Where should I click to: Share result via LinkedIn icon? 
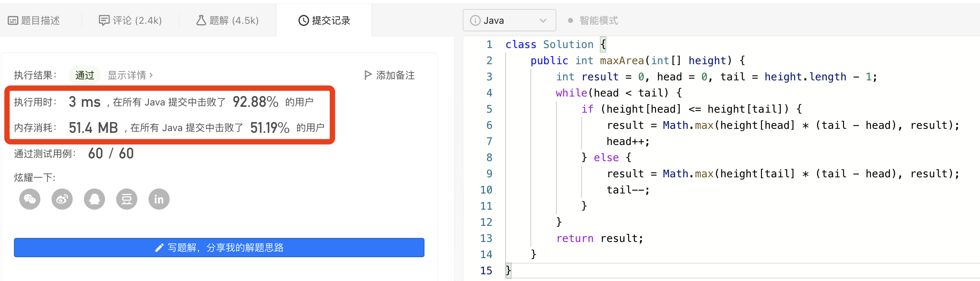pyautogui.click(x=159, y=199)
